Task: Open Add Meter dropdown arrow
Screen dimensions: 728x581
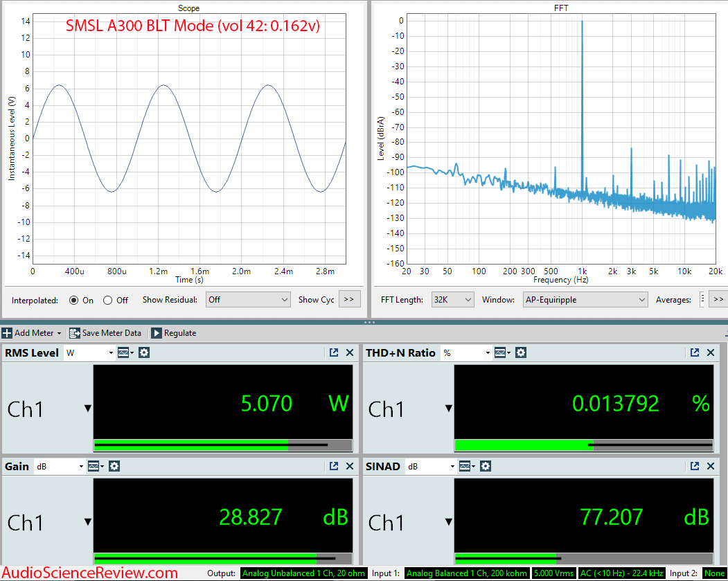Action: [x=59, y=334]
